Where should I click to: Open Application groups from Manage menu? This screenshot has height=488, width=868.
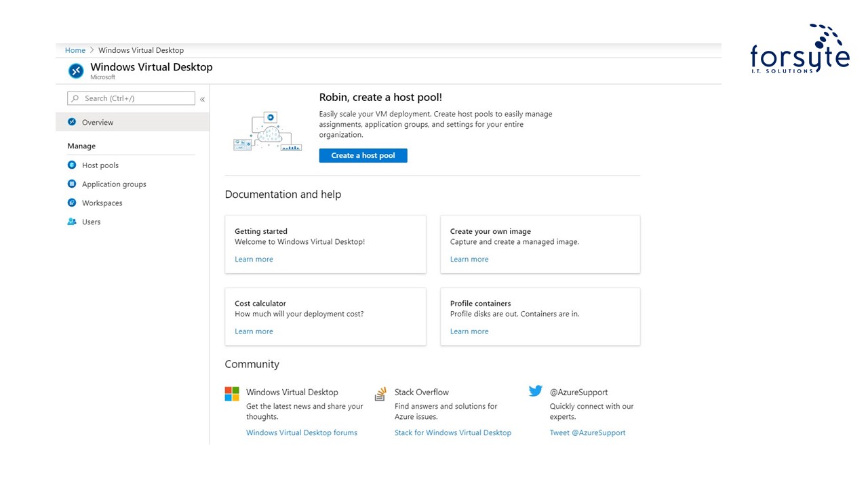tap(114, 184)
